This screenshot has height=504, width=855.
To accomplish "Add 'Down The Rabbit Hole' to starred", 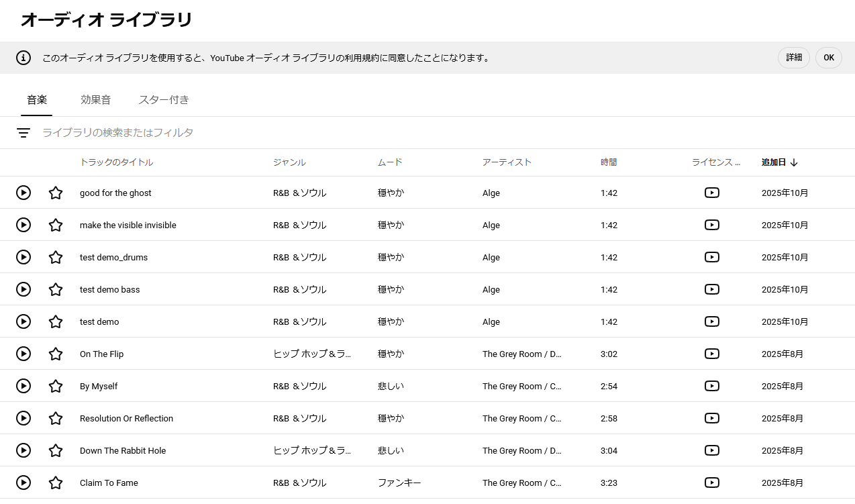I will [56, 450].
